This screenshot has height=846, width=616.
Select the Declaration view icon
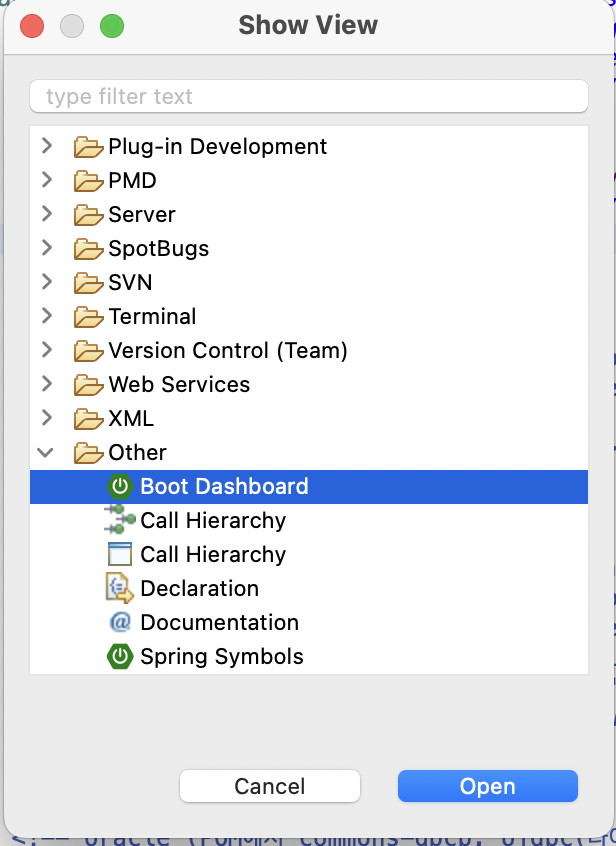[x=120, y=588]
